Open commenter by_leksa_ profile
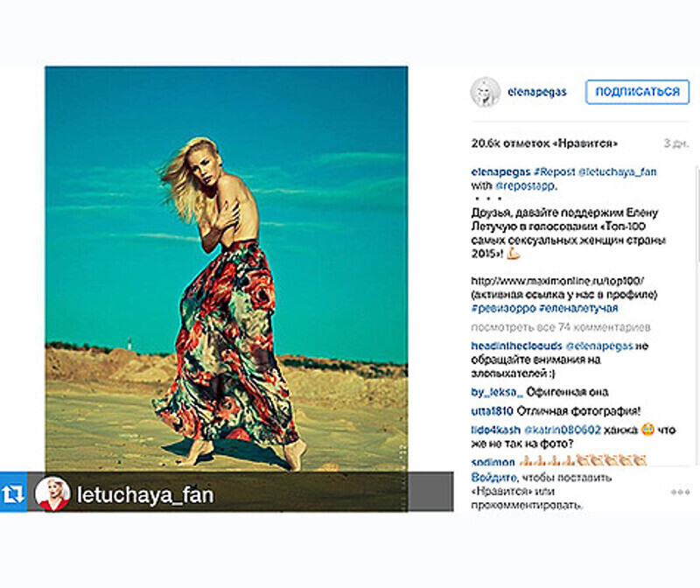Viewport: 700px width, 588px height. click(497, 392)
